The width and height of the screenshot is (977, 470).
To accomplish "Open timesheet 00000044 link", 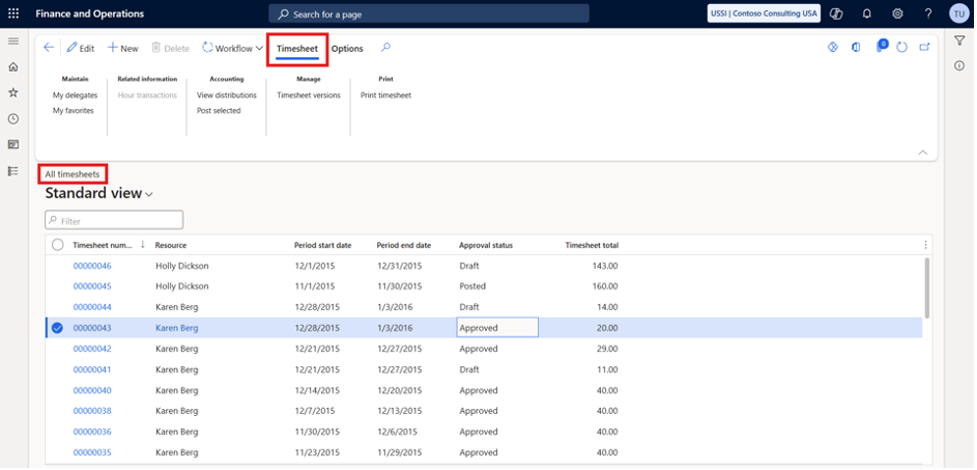I will (92, 307).
